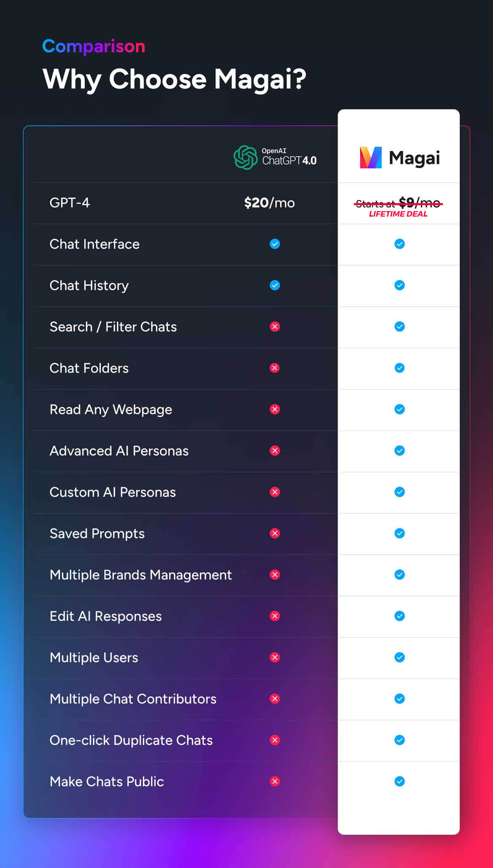Image resolution: width=493 pixels, height=868 pixels.
Task: Click the Why Choose Magai? headline
Action: [174, 79]
